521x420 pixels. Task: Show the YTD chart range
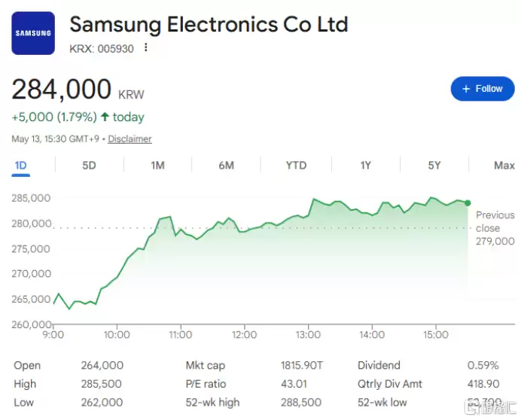pyautogui.click(x=296, y=165)
